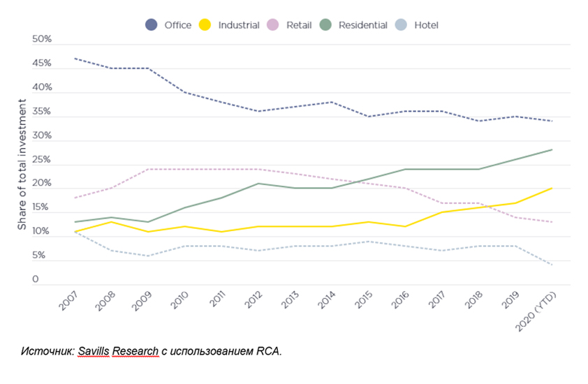The image size is (588, 384).
Task: Hide the Hotel series via legend label
Action: pos(425,25)
